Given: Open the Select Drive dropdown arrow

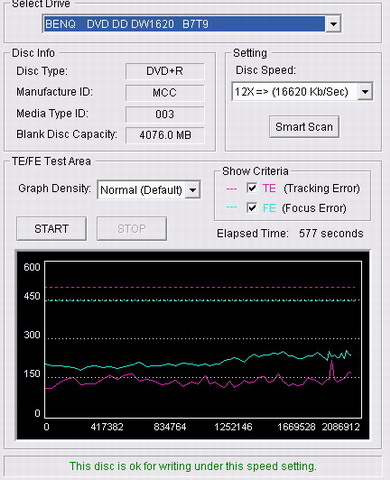Looking at the screenshot, I should coord(333,24).
